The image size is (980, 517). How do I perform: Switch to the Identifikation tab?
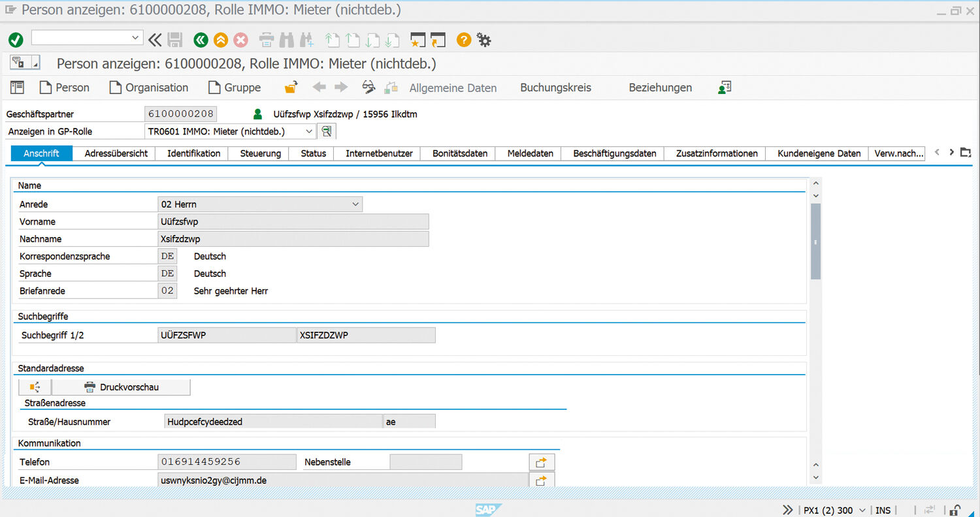click(193, 153)
